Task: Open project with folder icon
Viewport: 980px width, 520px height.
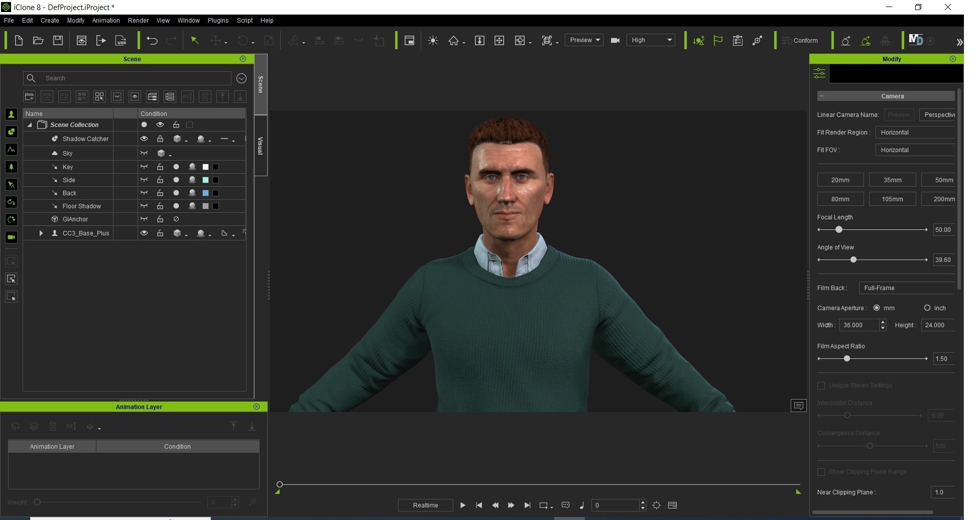Action: 38,41
